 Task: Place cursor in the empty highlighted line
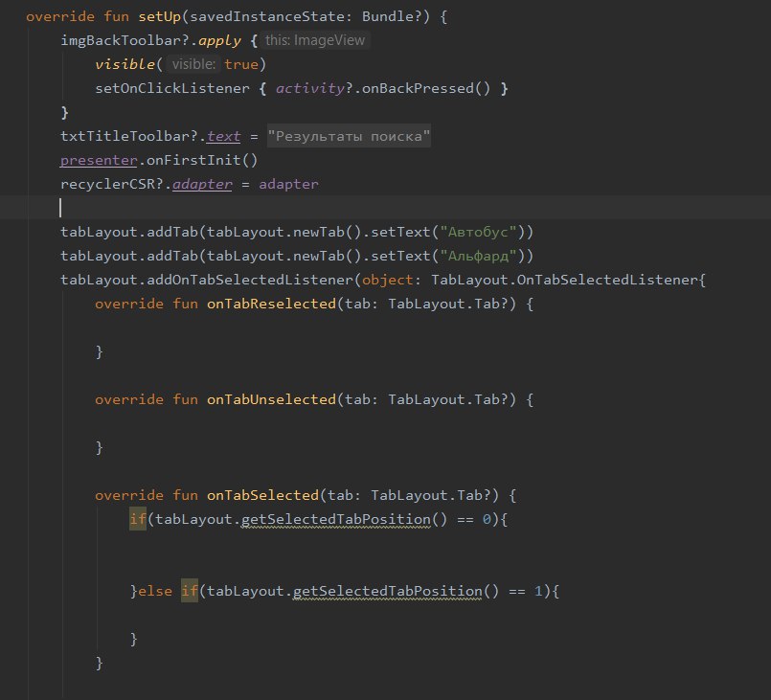385,208
